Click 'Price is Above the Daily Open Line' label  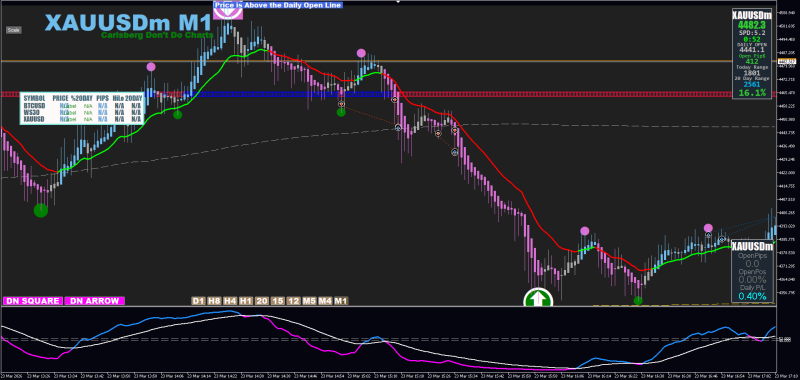(x=278, y=5)
